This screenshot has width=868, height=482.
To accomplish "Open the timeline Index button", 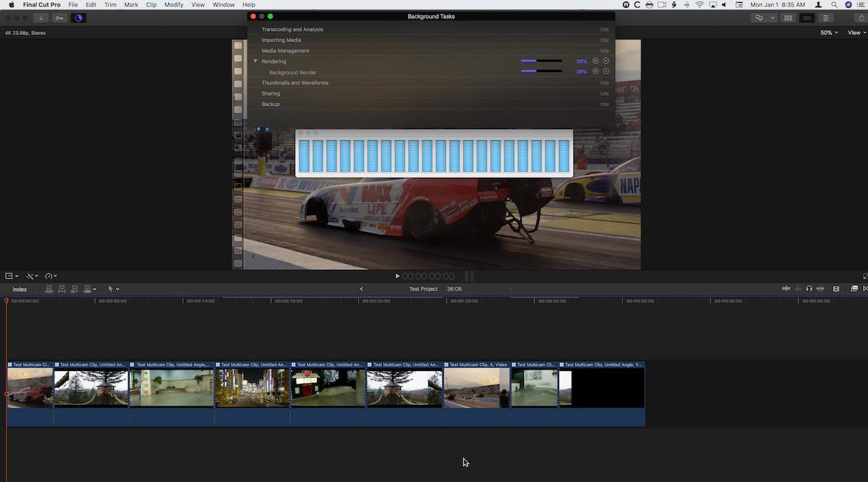I will pos(20,289).
